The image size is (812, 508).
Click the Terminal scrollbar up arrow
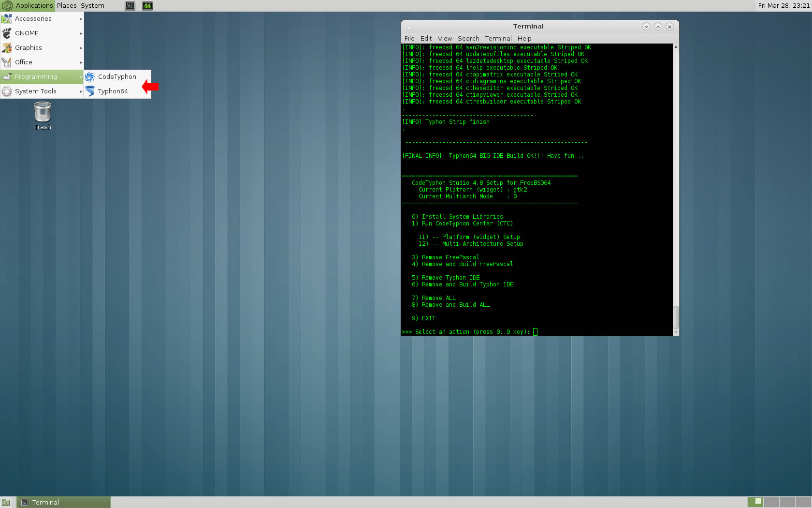pos(676,46)
